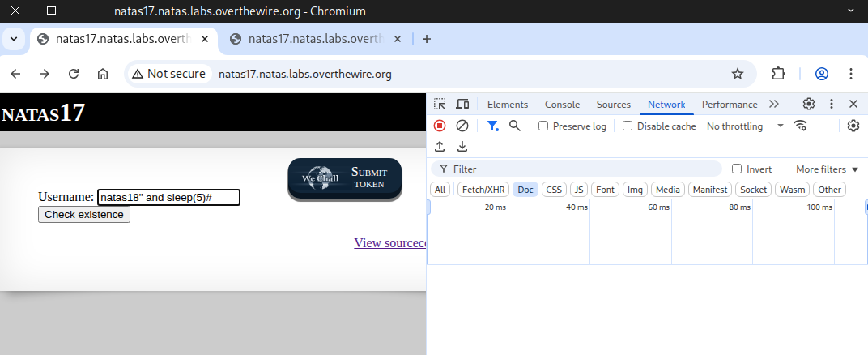Toggle the device toolbar icon

point(463,105)
